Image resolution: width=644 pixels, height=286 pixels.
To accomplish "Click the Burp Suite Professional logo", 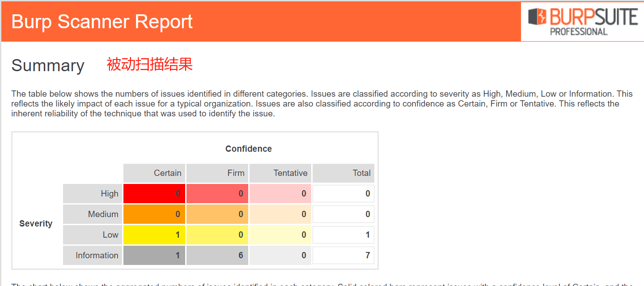I will pos(582,21).
